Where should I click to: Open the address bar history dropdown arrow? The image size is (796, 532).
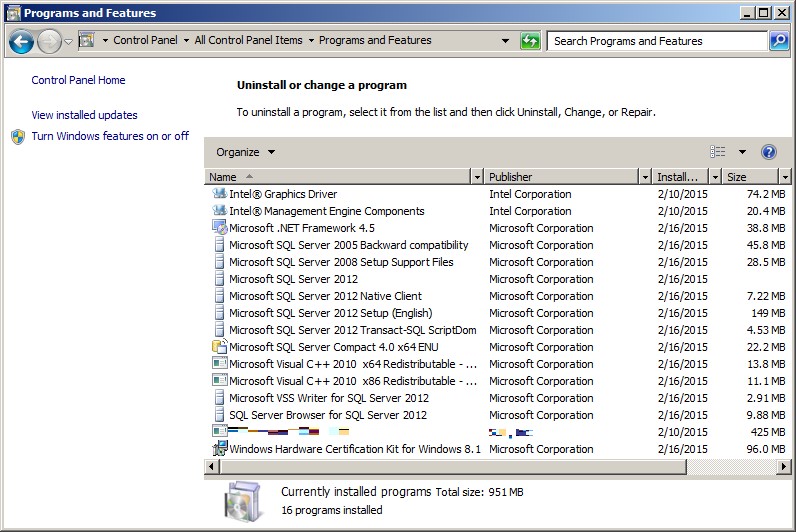point(505,41)
